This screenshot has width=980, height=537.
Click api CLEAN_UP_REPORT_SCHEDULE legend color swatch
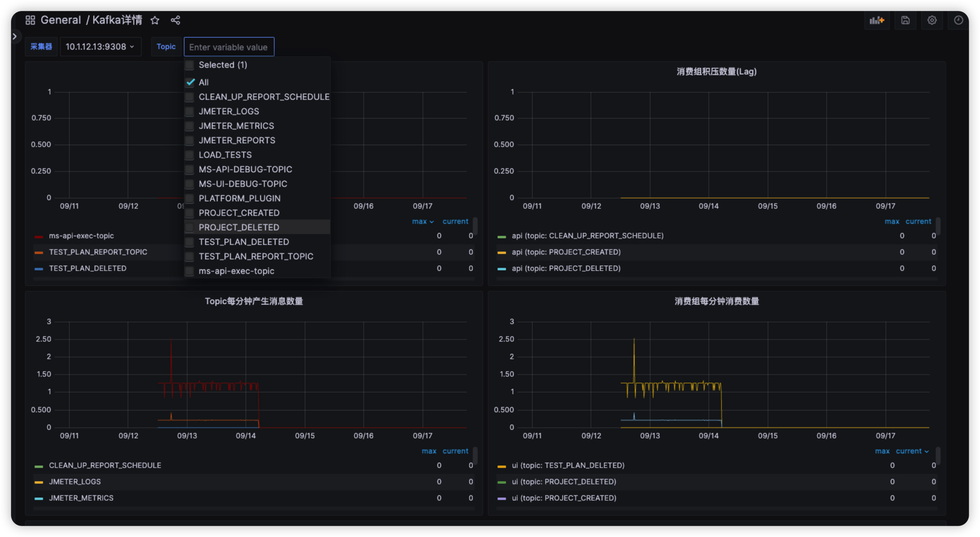(x=502, y=236)
